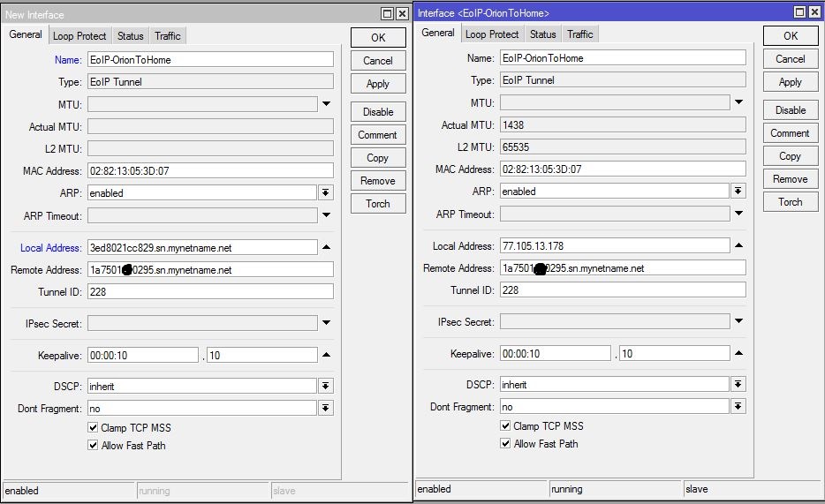Toggle Allow Fast Path in EoIP-OrionToHome window
825x504 pixels.
(x=505, y=444)
